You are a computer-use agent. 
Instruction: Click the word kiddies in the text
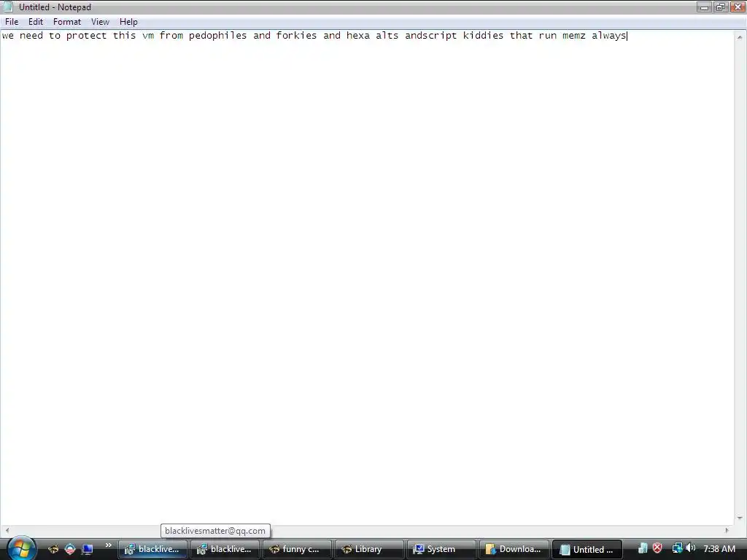pyautogui.click(x=483, y=36)
